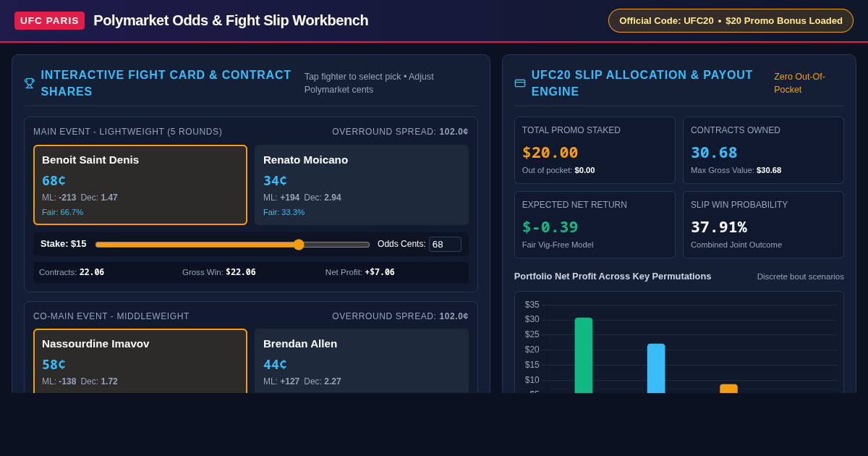The width and height of the screenshot is (868, 456).
Task: Click the 'Max Gross Value: $30.68' text
Action: pos(736,170)
